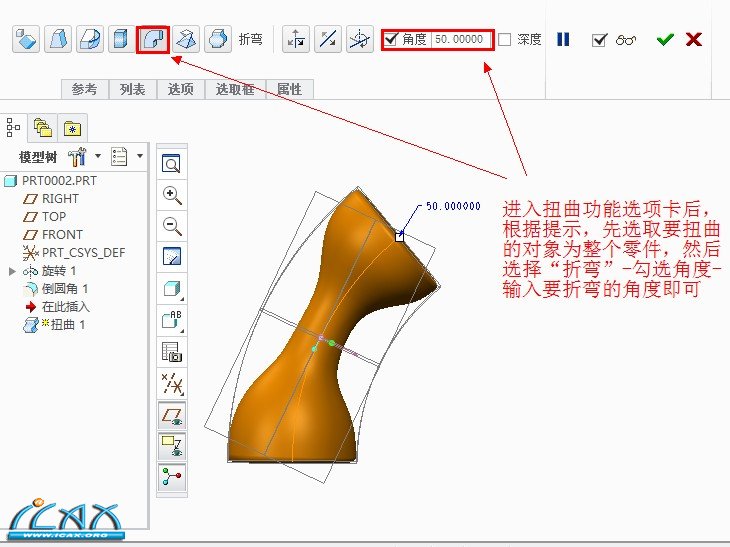Viewport: 730px width, 547px height.
Task: Cancel the feature with red X
Action: click(x=694, y=40)
